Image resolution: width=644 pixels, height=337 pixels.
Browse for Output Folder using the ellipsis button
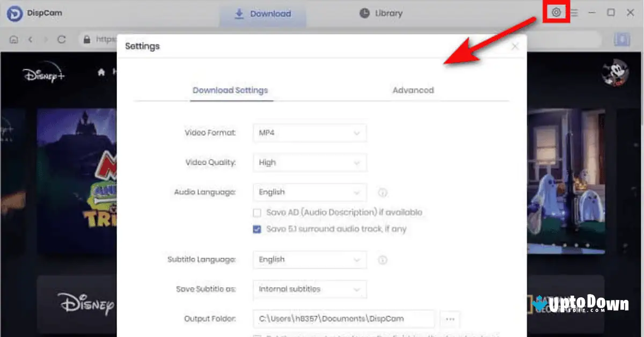(450, 319)
